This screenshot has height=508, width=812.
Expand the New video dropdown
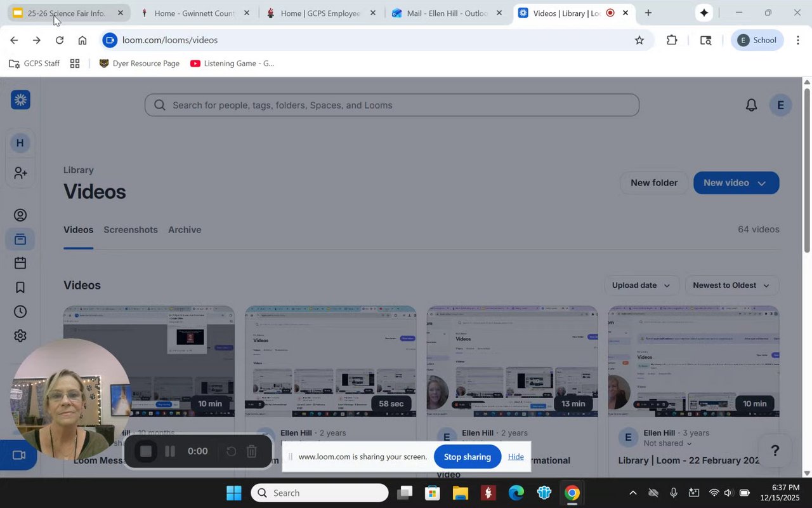click(762, 183)
